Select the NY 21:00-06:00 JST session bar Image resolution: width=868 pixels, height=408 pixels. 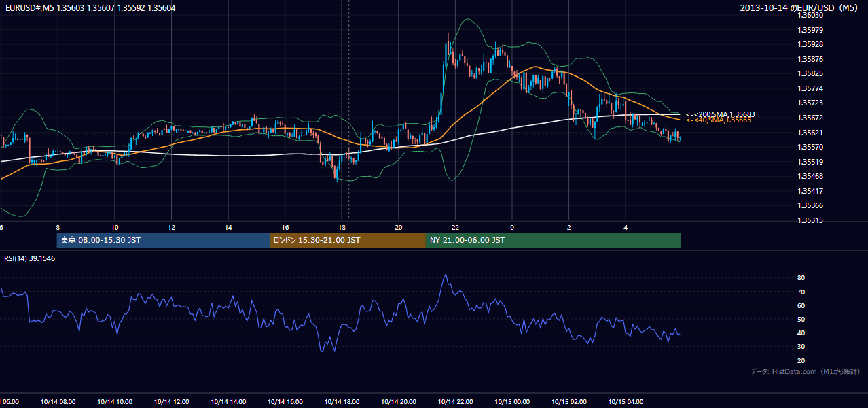(554, 240)
